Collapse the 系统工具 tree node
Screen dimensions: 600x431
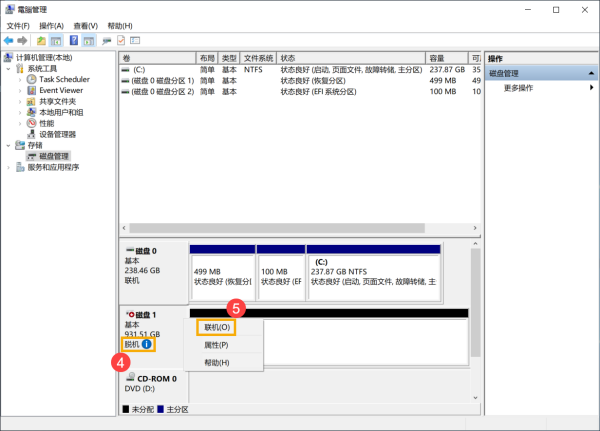[9, 68]
